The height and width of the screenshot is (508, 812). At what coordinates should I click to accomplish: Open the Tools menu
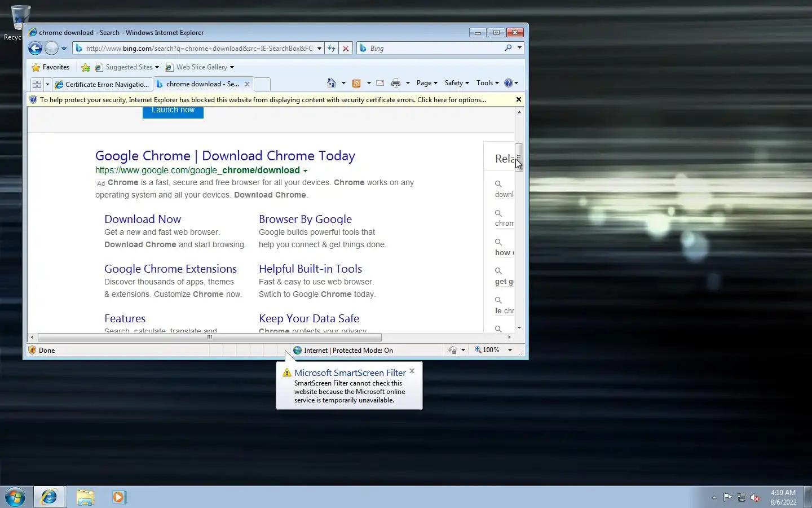pos(487,83)
